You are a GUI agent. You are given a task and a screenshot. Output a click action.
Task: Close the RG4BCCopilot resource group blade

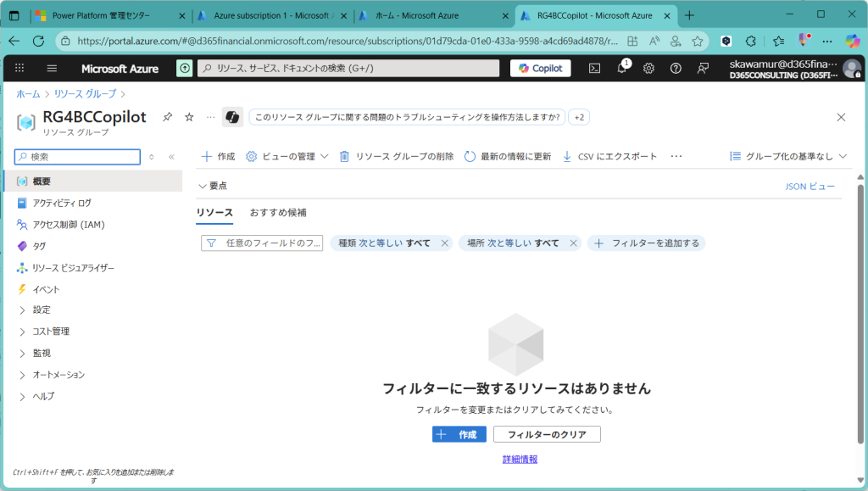[x=841, y=117]
